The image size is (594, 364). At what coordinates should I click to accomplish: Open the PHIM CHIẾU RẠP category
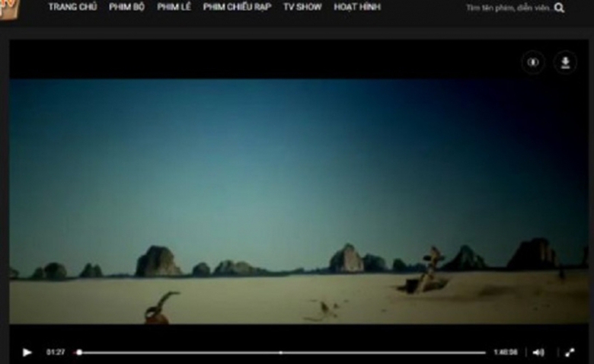point(237,7)
